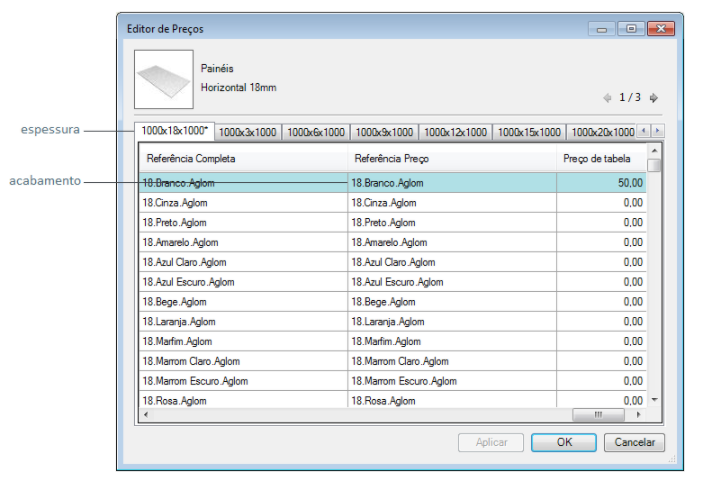Click 18.Rosa.Aglom in Referência Completa column

243,400
